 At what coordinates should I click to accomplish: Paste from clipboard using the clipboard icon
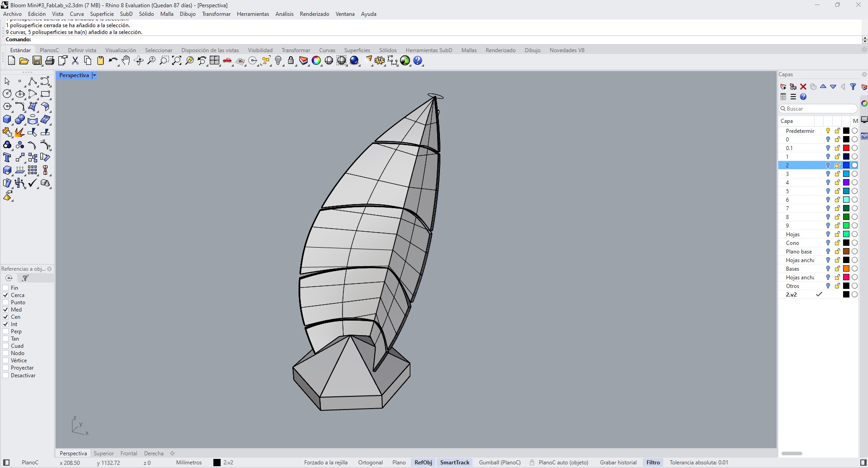point(101,61)
